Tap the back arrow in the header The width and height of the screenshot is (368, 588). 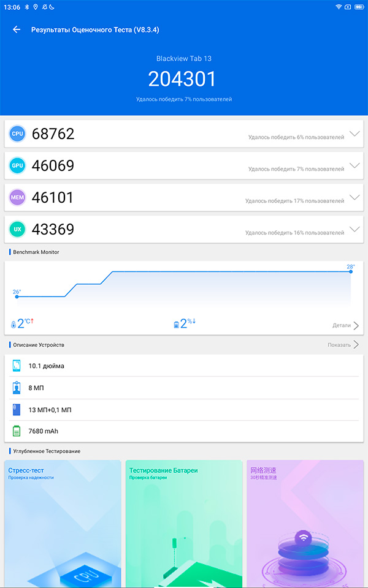point(17,29)
